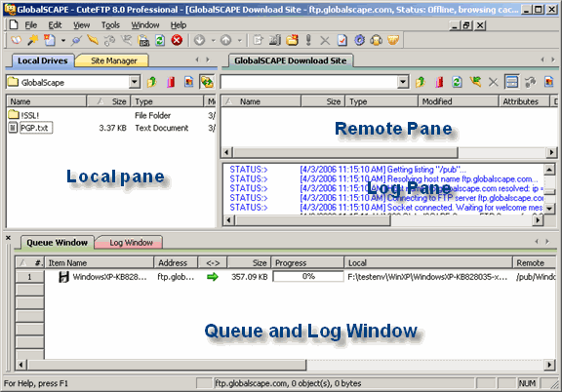
Task: Click the queue window horizontal scrollbar thumb
Action: (x=167, y=365)
